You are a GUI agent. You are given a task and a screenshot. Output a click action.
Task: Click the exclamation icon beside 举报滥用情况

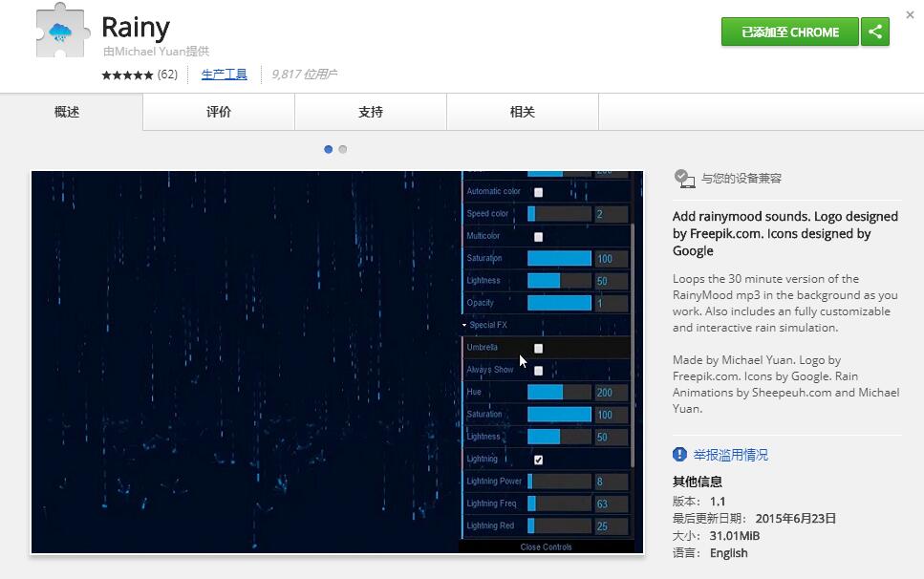pos(677,456)
